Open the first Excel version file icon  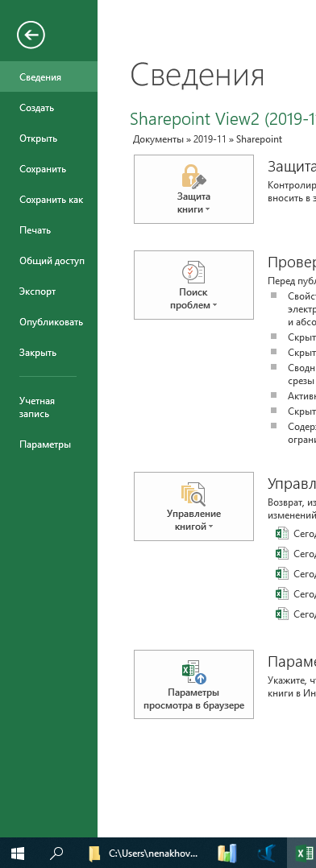[x=282, y=533]
